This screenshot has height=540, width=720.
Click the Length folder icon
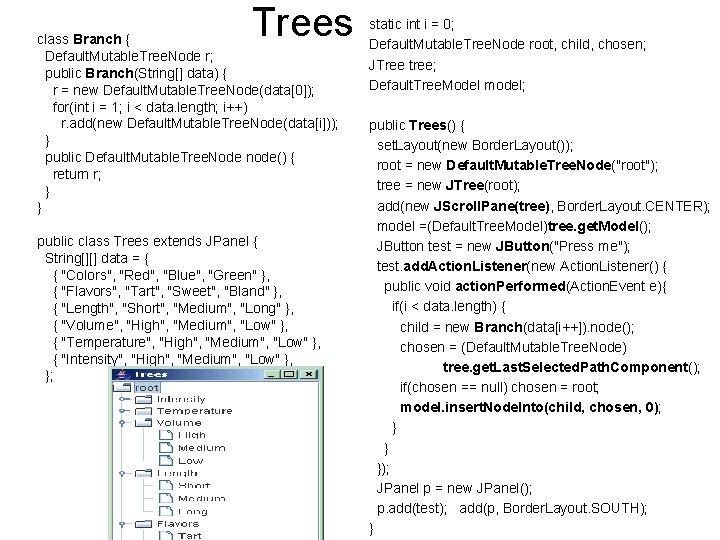point(143,473)
